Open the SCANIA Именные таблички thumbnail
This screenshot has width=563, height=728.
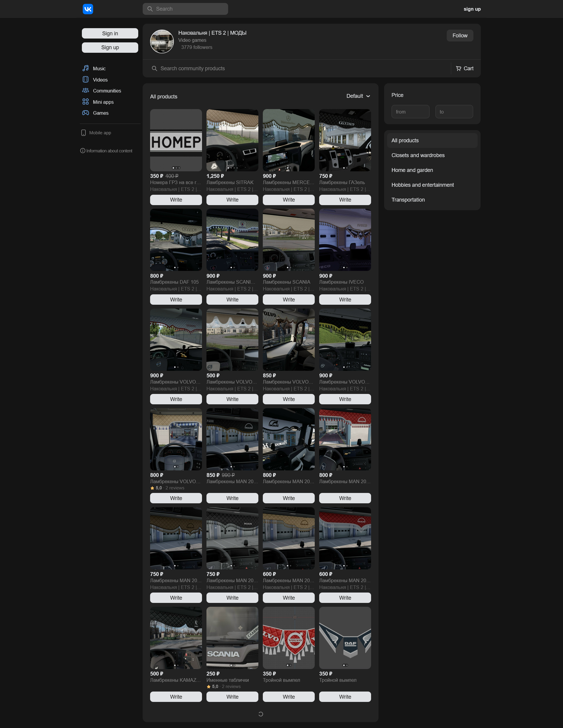[232, 638]
